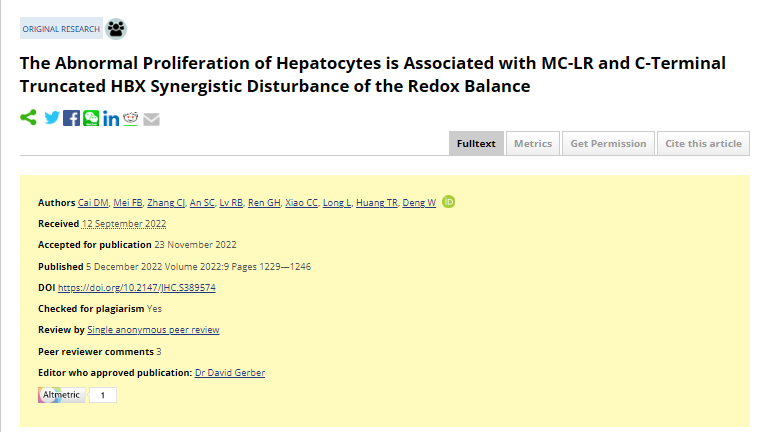Image resolution: width=766 pixels, height=432 pixels.
Task: Share article on Reddit
Action: click(130, 118)
